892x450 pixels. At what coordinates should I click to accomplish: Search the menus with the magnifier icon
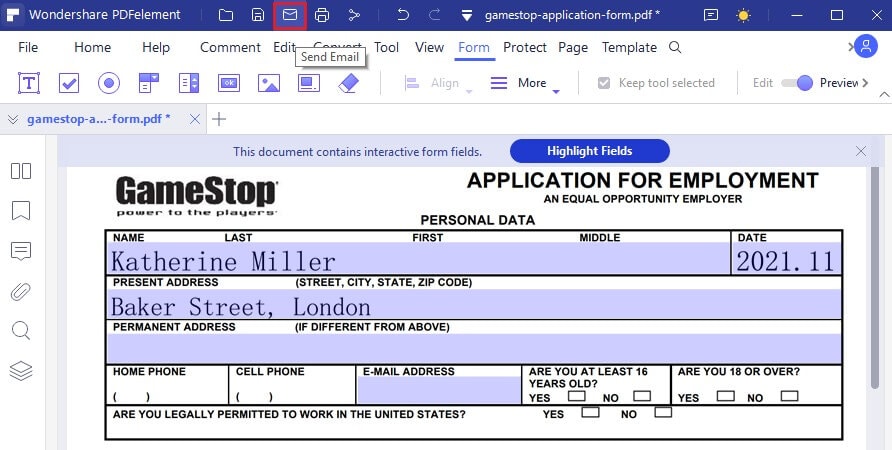[x=675, y=47]
